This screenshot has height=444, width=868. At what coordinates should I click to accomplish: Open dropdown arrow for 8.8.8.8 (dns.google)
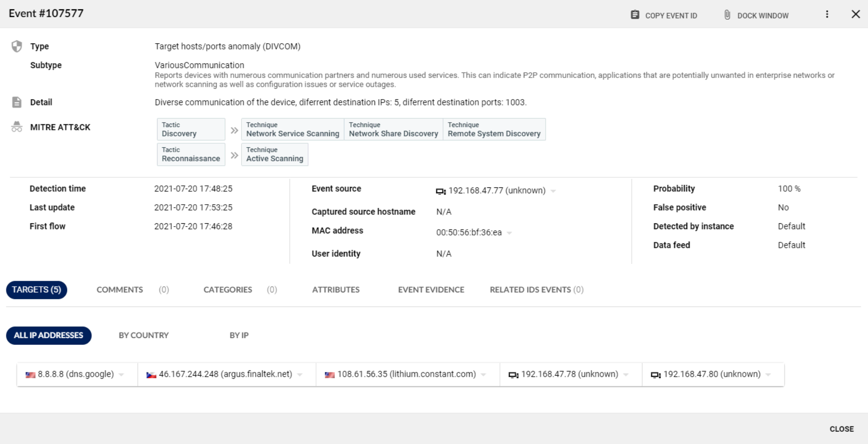coord(121,375)
